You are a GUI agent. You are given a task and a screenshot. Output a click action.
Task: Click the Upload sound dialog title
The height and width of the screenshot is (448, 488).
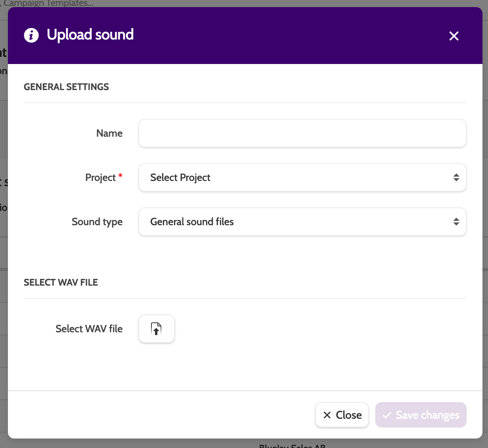point(90,35)
